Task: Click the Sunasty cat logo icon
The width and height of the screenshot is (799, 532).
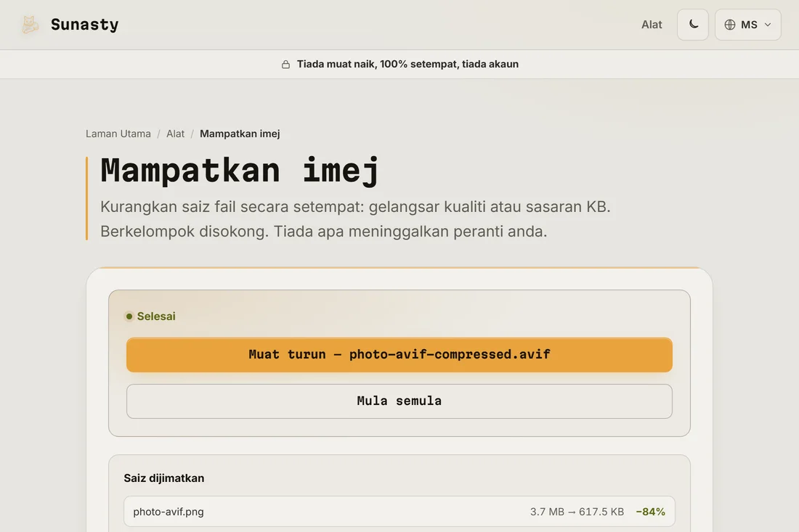Action: [x=30, y=25]
